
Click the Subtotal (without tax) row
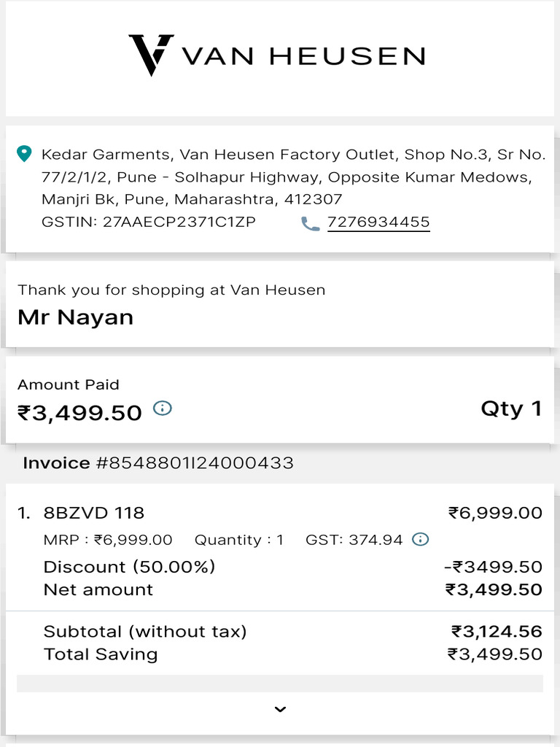tap(145, 631)
